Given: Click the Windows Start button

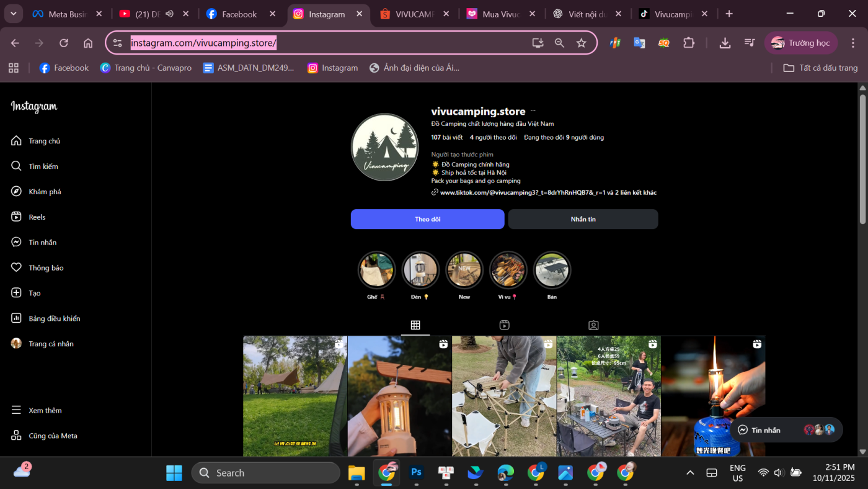Looking at the screenshot, I should tap(174, 473).
